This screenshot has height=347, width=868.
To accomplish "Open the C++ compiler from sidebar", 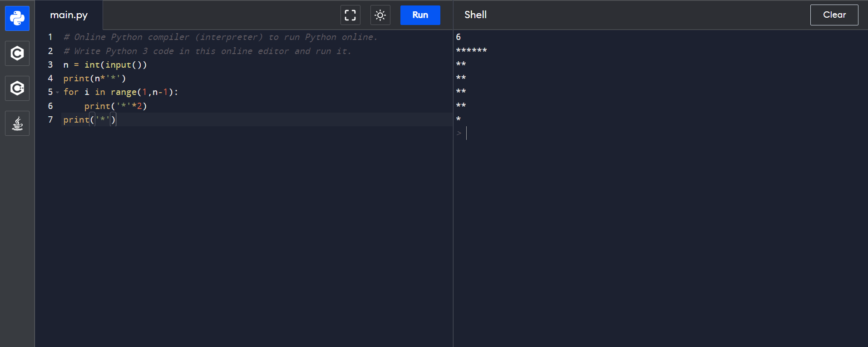I will point(17,88).
